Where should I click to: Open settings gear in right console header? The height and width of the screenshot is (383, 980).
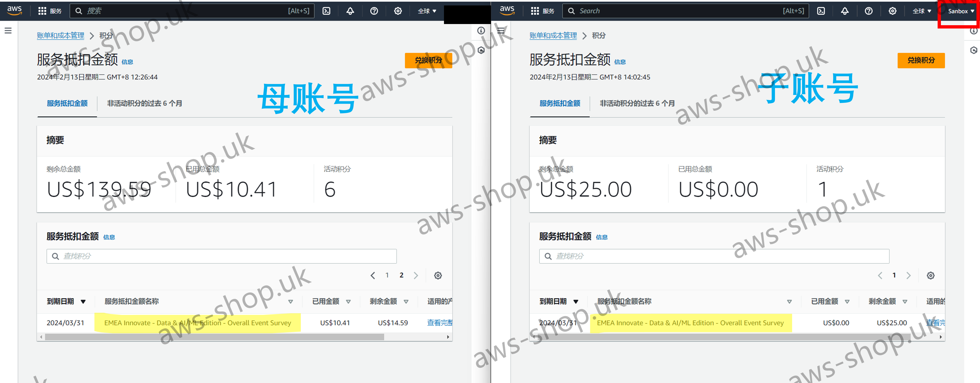[892, 11]
